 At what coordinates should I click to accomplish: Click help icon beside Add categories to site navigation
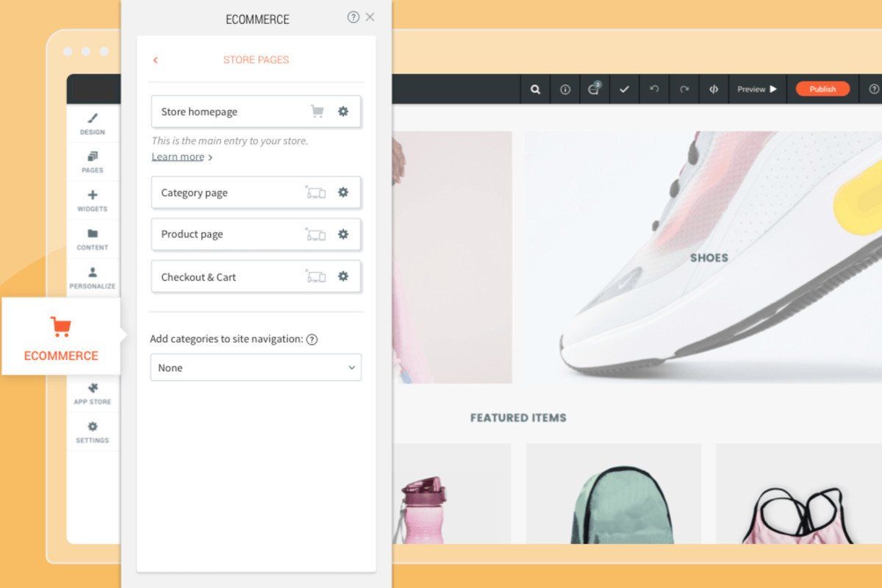312,340
